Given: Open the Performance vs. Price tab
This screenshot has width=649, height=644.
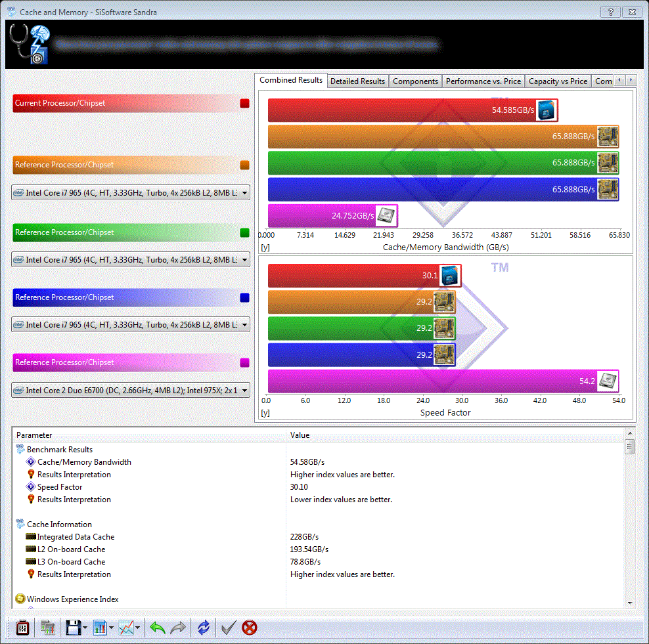Looking at the screenshot, I should coord(483,81).
